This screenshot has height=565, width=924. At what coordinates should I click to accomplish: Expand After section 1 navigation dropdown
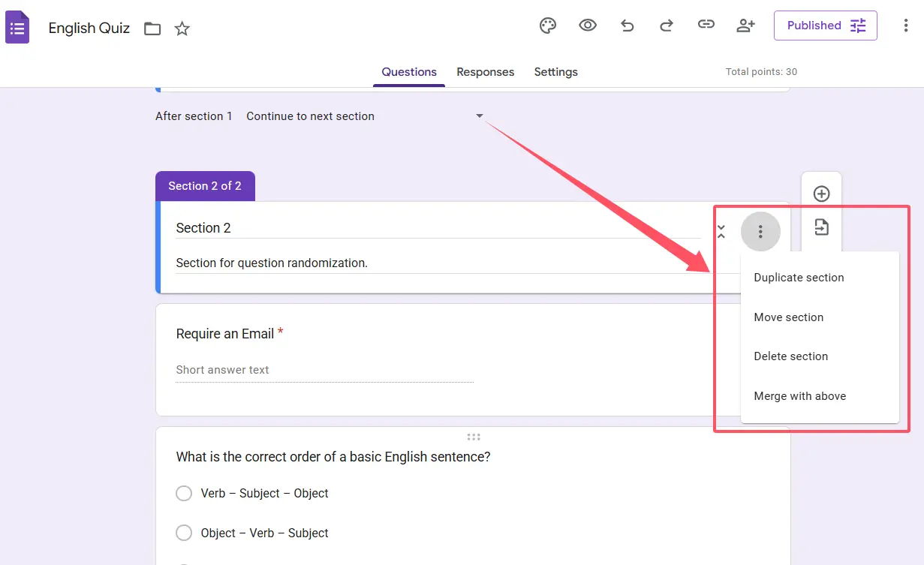coord(479,116)
